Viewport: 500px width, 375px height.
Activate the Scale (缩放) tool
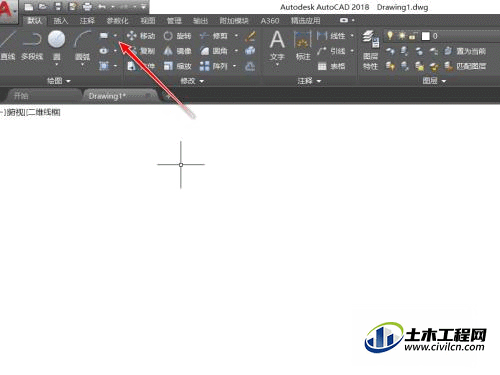coord(177,66)
